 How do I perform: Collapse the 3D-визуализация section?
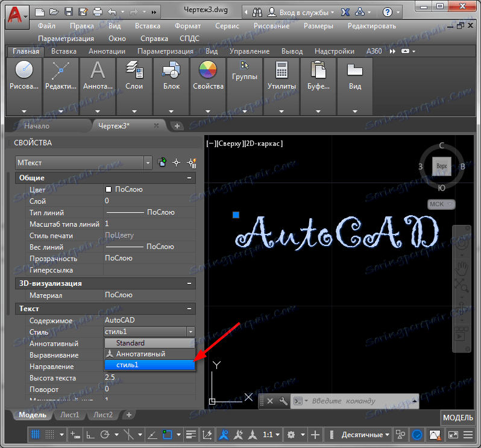pos(189,283)
